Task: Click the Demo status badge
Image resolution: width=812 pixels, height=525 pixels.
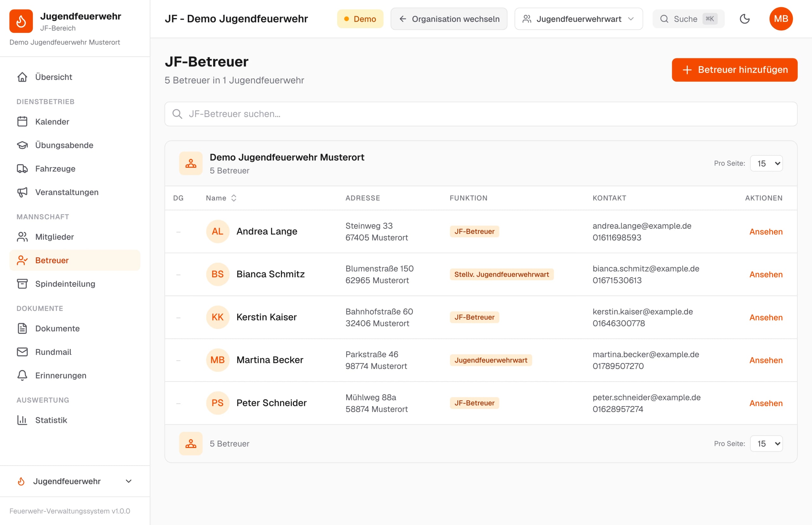Action: point(360,19)
